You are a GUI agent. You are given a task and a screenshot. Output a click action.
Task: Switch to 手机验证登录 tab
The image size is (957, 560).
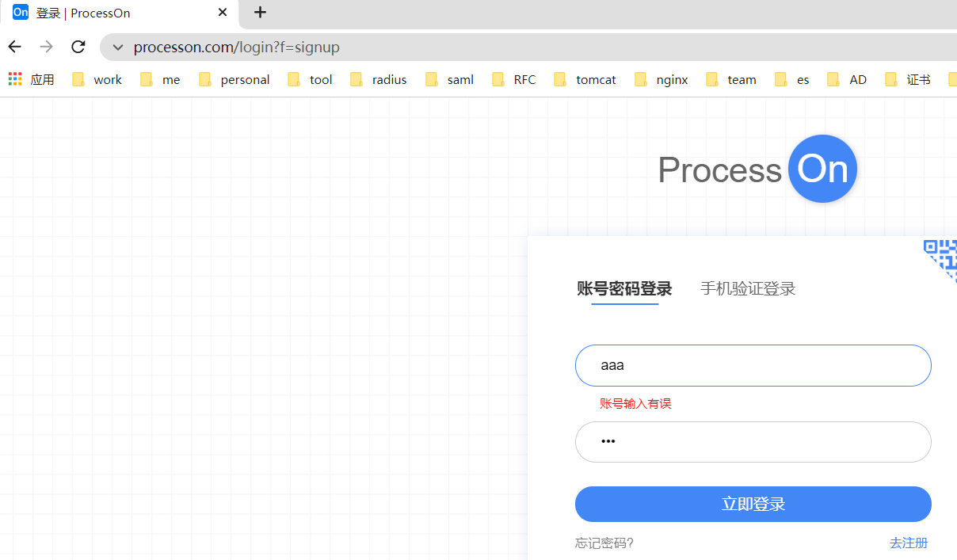click(747, 288)
